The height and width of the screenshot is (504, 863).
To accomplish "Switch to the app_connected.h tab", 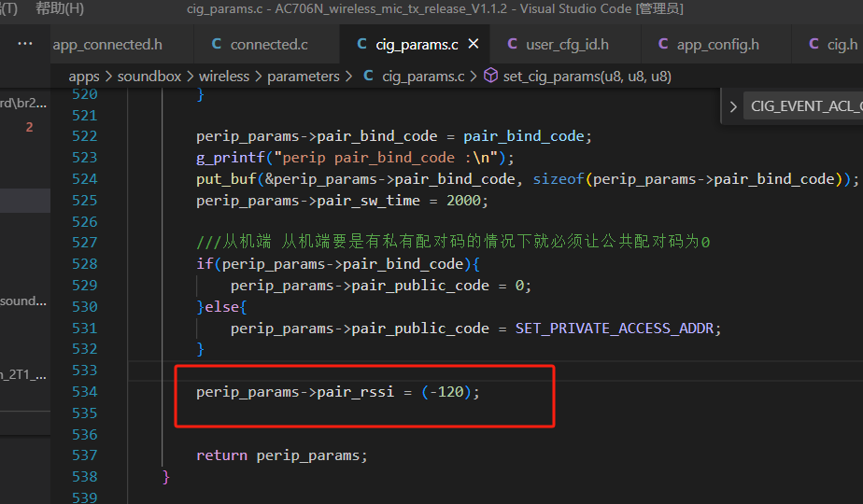I will [107, 44].
